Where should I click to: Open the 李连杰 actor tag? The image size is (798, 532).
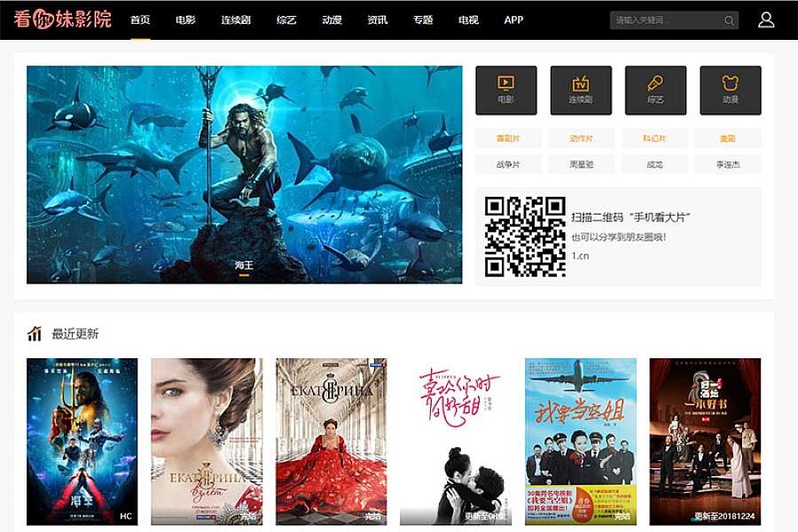pos(728,164)
